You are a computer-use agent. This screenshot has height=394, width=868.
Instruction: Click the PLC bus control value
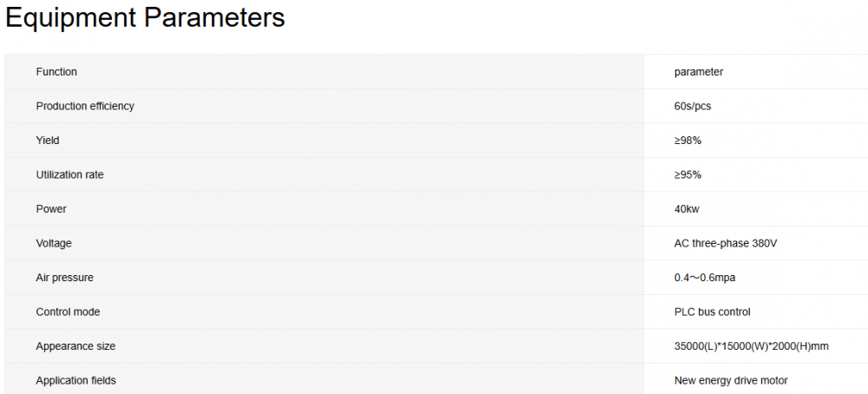pos(712,312)
